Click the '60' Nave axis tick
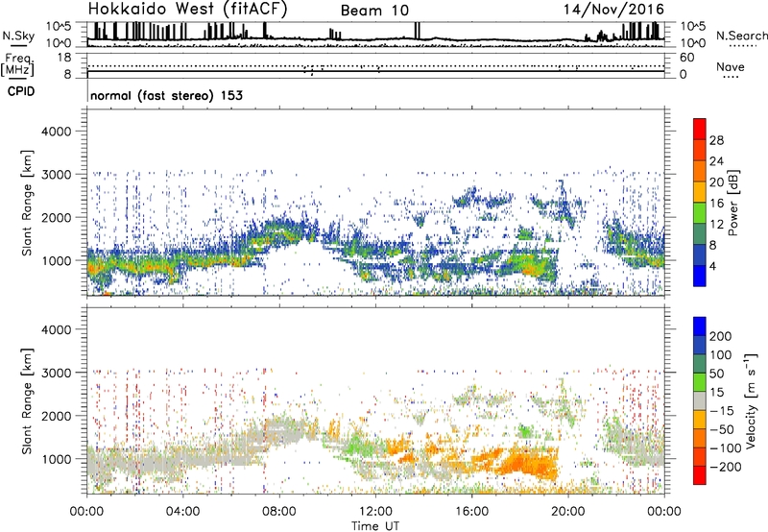The image size is (768, 532). 686,58
